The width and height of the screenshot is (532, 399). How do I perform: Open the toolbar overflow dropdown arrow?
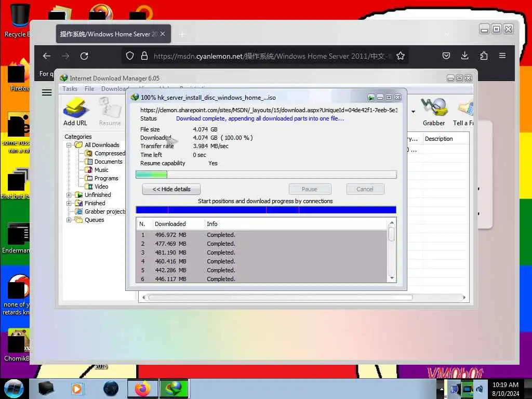(413, 112)
